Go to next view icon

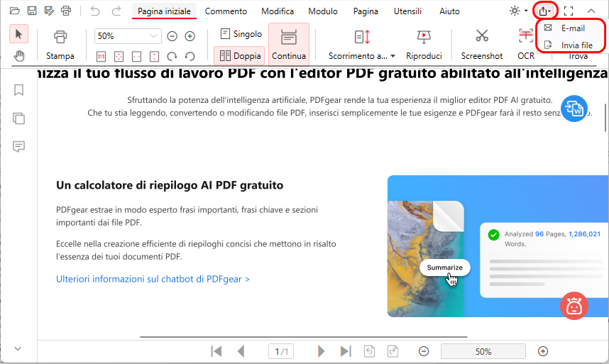pos(393,351)
